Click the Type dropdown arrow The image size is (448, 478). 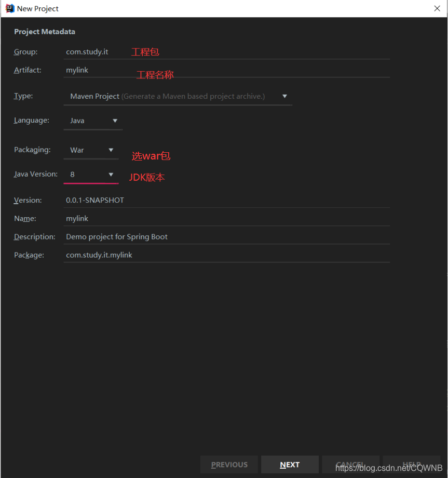point(284,96)
